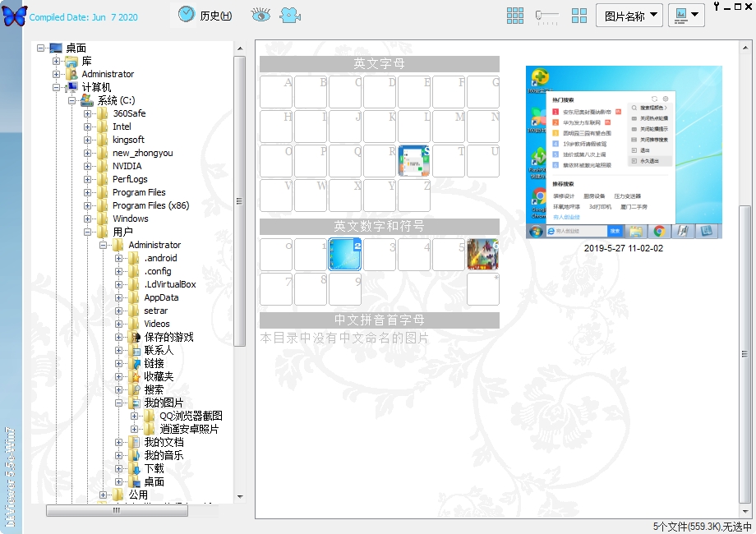Switch to small grid thumbnail view
756x534 pixels.
(515, 16)
